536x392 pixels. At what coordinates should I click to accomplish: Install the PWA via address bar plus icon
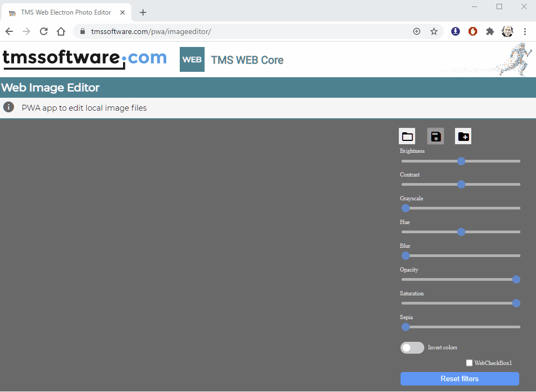point(417,31)
